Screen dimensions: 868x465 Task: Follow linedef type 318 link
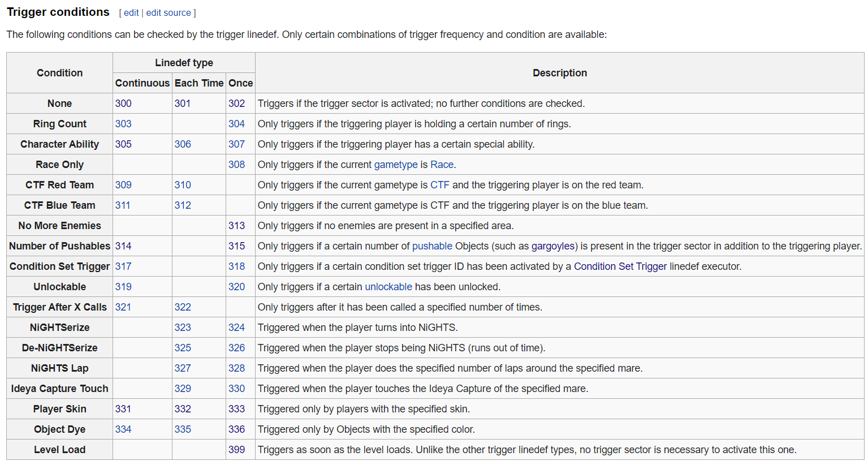click(x=237, y=266)
